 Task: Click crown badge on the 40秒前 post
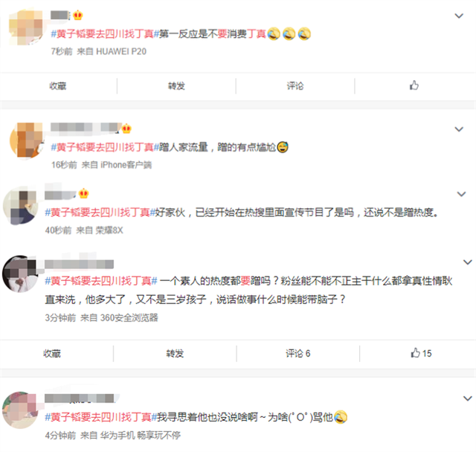click(83, 193)
